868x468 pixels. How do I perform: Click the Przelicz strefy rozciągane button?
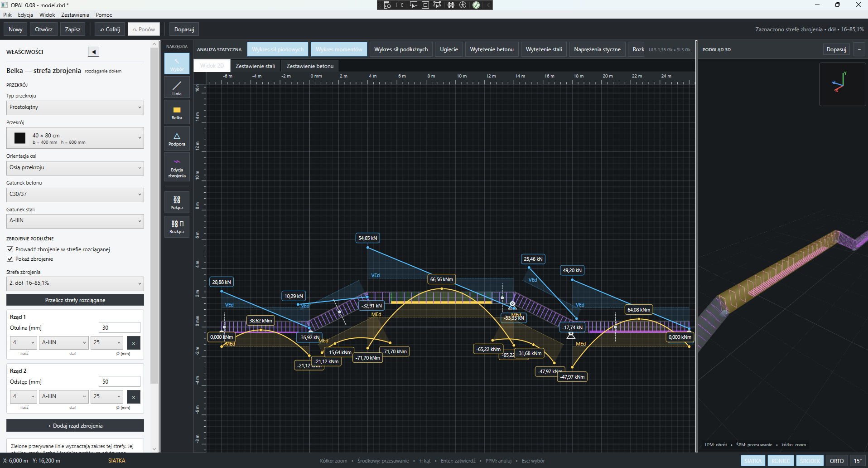(75, 300)
